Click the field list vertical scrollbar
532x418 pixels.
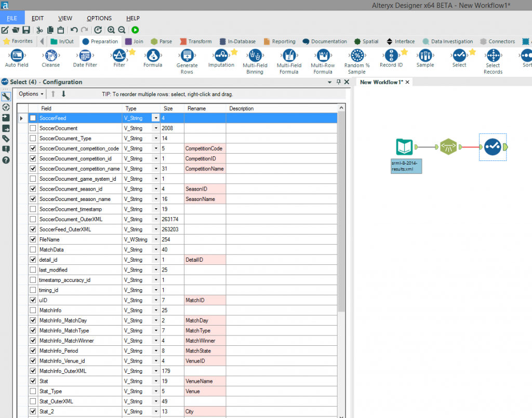(x=341, y=211)
